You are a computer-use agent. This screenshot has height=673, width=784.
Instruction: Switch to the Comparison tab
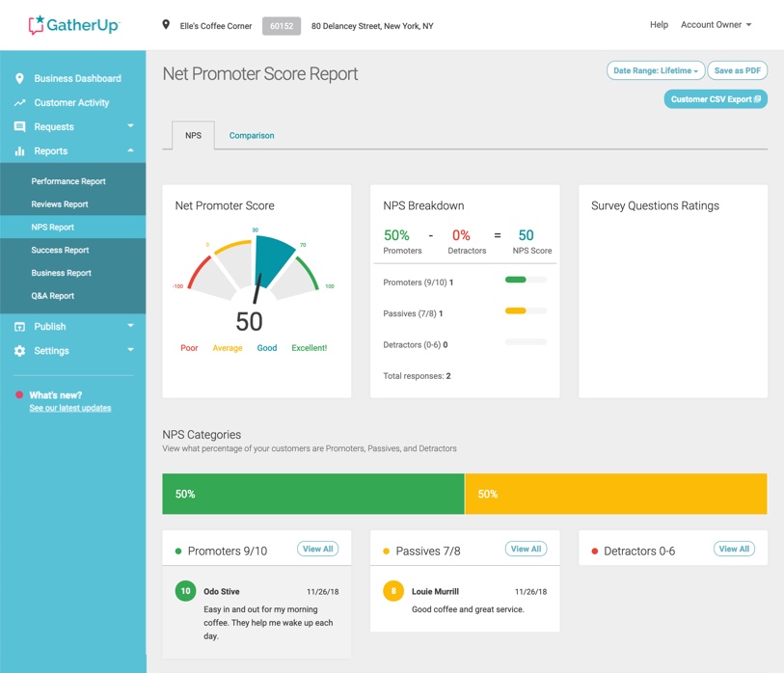click(x=251, y=135)
